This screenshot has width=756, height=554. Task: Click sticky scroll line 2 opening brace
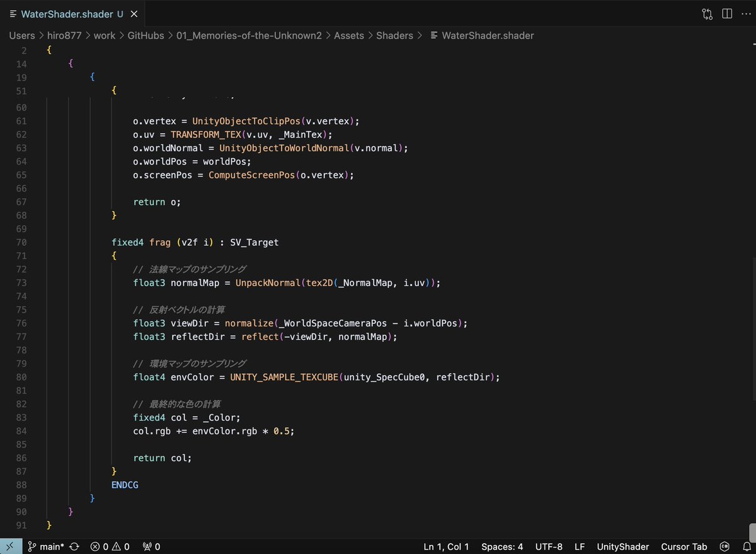[49, 50]
